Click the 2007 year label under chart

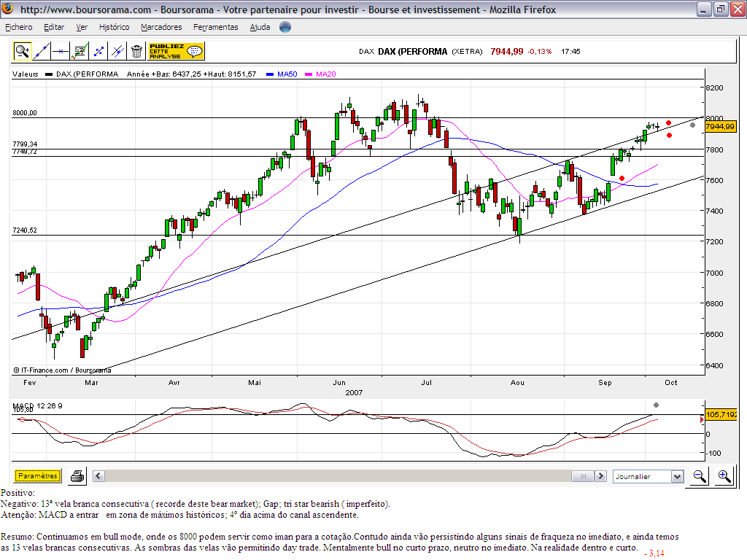pos(354,392)
